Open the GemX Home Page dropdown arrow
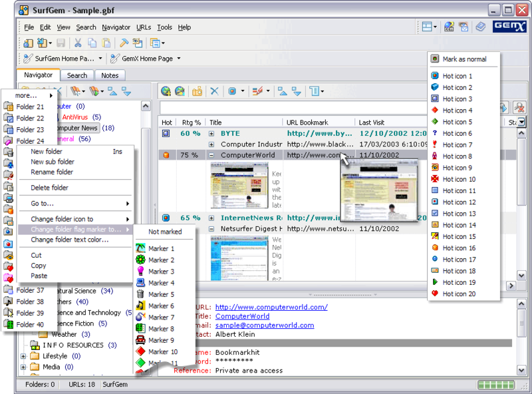The image size is (532, 394). coord(178,59)
